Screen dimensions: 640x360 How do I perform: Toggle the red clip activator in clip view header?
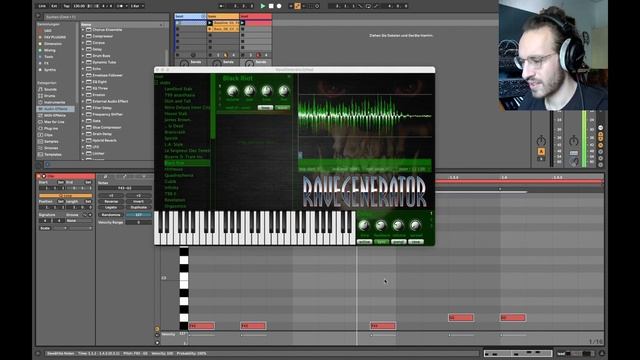pos(39,176)
